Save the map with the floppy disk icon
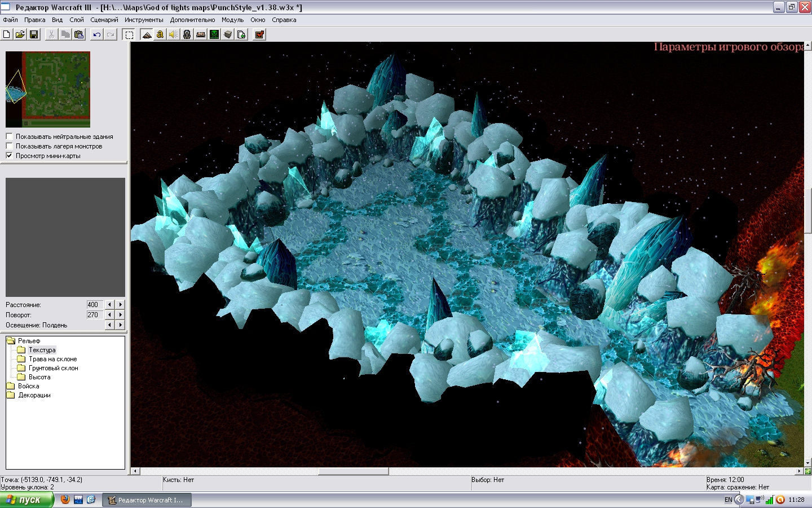812x508 pixels. (34, 34)
